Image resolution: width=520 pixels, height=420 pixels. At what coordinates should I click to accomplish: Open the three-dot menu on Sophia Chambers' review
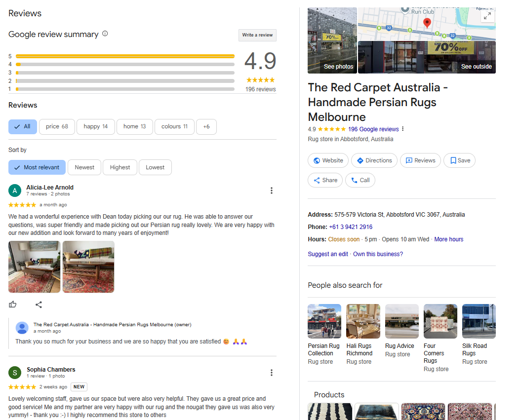(x=271, y=373)
